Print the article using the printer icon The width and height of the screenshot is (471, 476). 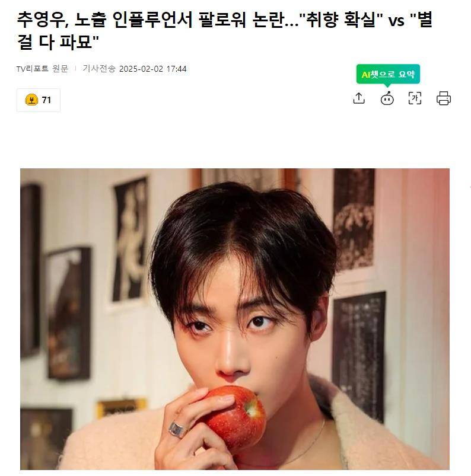(443, 98)
